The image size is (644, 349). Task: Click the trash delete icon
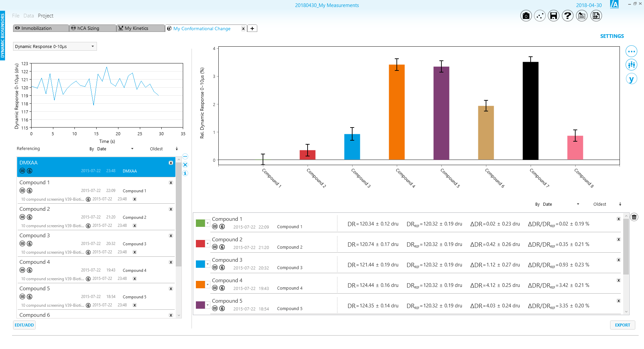coord(634,217)
